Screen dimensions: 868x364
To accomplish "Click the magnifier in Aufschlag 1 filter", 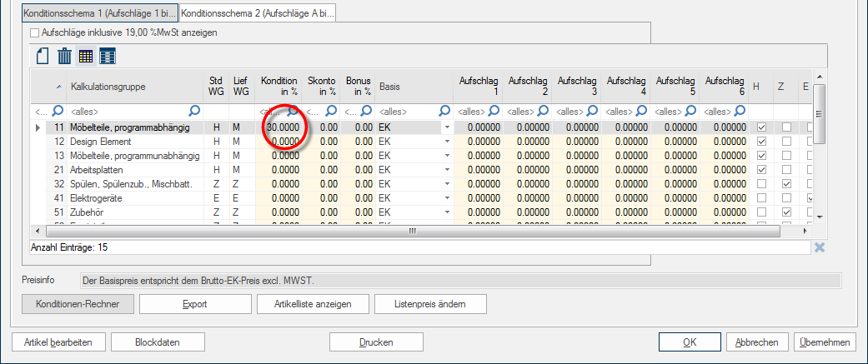I will (x=494, y=110).
